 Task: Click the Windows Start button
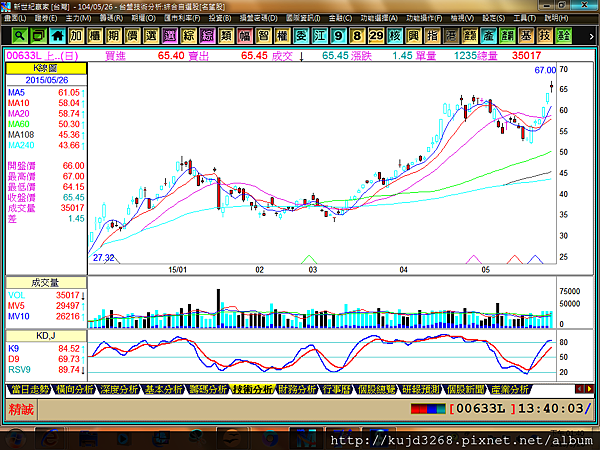click(x=15, y=439)
